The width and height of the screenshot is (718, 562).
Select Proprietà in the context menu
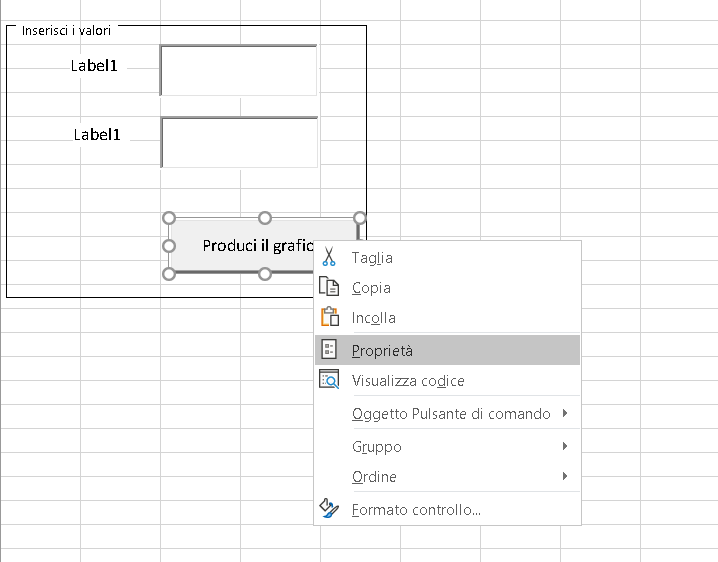447,350
